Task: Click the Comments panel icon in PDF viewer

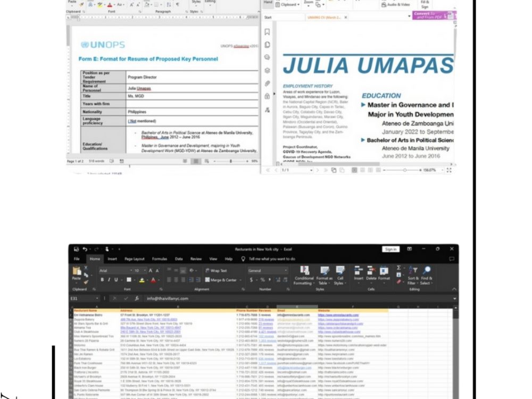Action: [268, 57]
